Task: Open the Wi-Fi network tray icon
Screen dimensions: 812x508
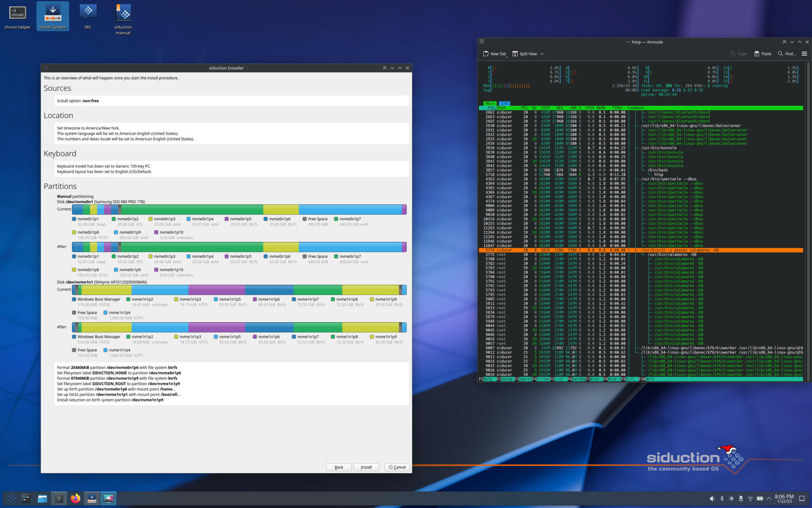Action: [750, 499]
